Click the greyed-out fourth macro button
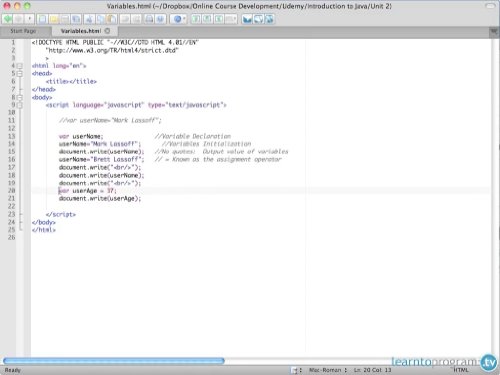Viewport: 500px width, 375px height. tap(231, 19)
